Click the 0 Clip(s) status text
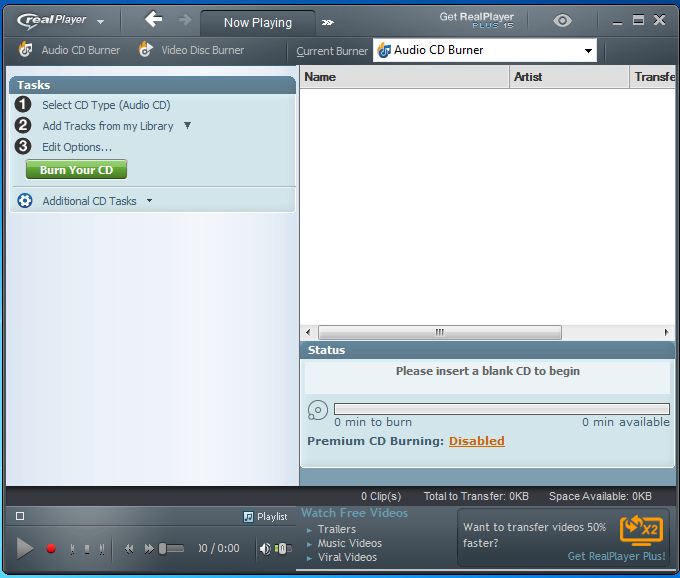The width and height of the screenshot is (680, 578). tap(381, 496)
